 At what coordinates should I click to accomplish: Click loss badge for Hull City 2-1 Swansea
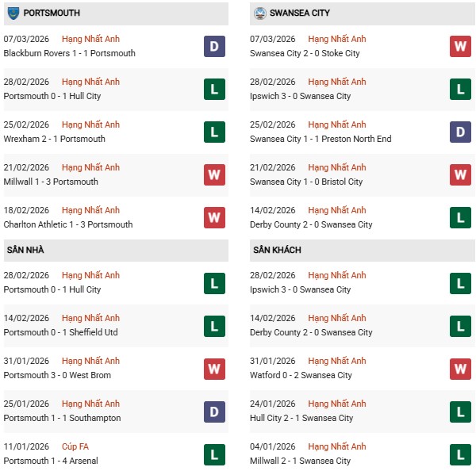(460, 412)
